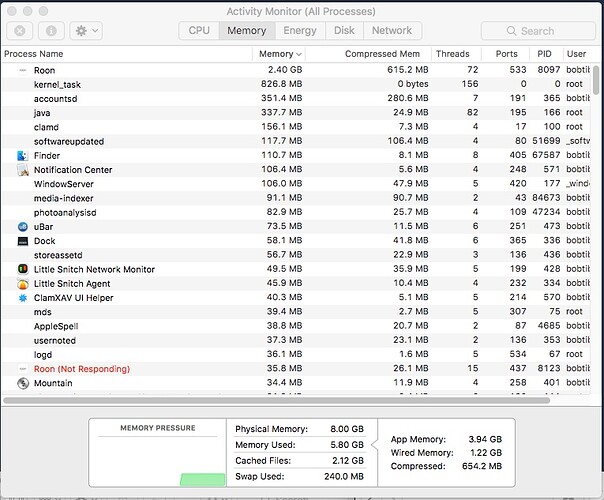Select Roon (Not Responding) process

click(x=296, y=369)
